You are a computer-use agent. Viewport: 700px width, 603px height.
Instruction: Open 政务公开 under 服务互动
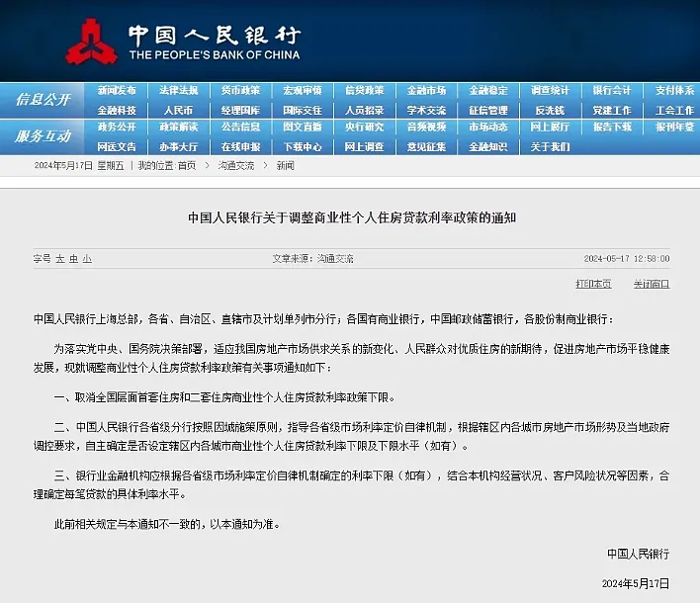117,128
